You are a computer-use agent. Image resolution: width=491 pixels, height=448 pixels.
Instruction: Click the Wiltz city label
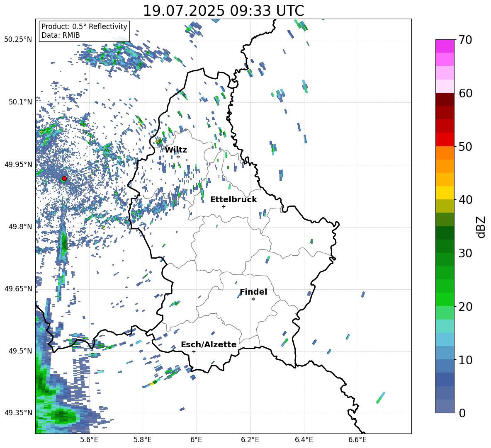point(176,150)
